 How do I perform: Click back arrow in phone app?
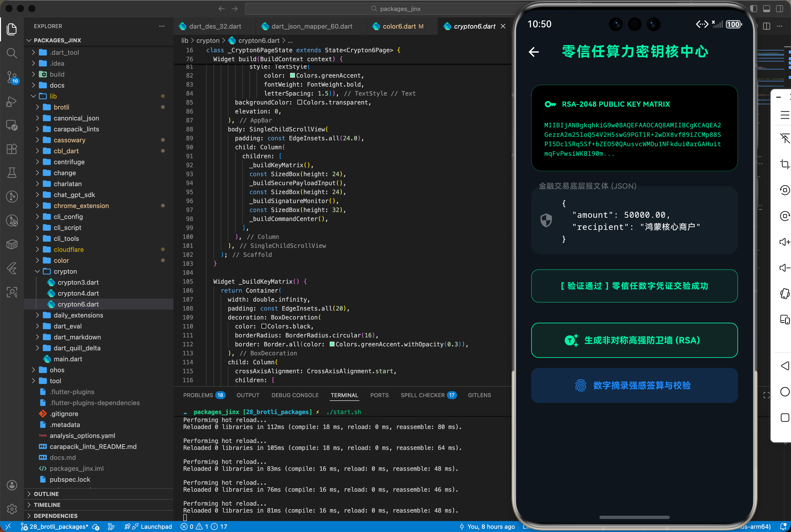click(x=534, y=52)
